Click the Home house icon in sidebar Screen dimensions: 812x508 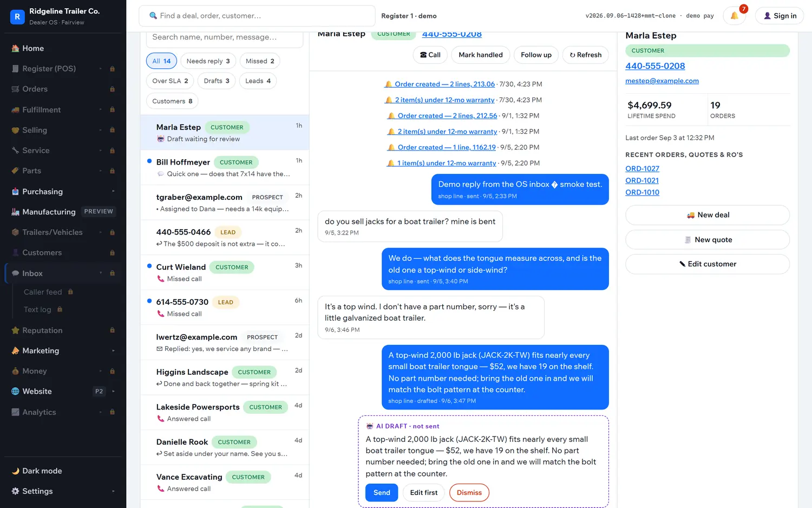click(x=15, y=48)
